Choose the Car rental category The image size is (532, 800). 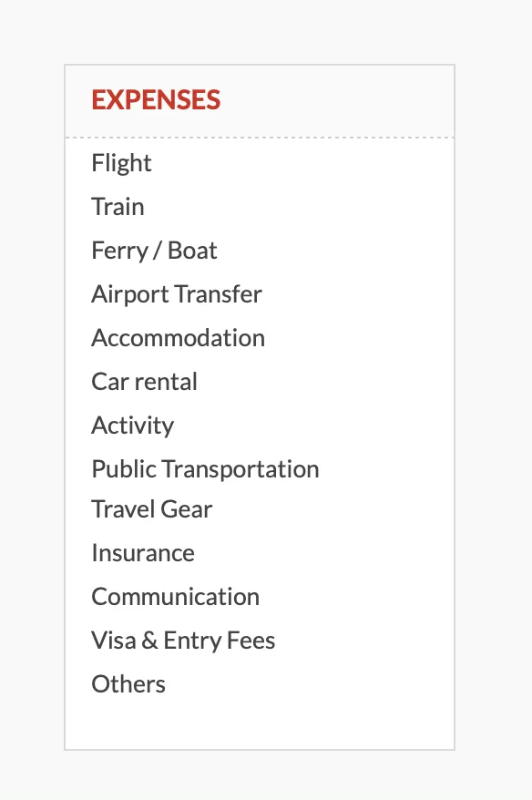[144, 382]
